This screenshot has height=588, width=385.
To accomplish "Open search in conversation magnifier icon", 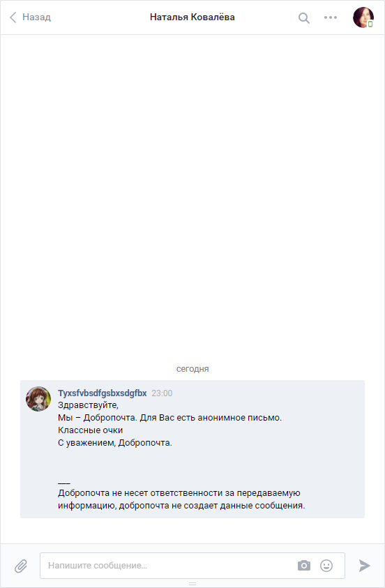I will (303, 17).
